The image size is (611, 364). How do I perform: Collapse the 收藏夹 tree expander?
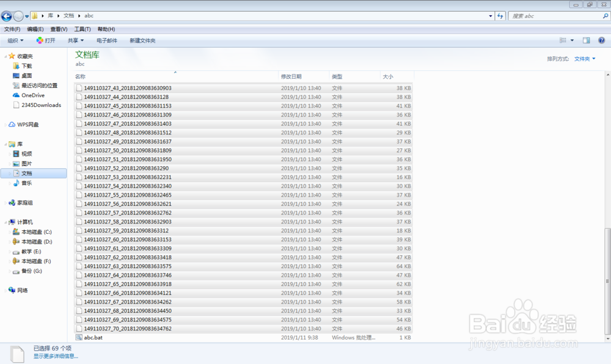pos(5,56)
